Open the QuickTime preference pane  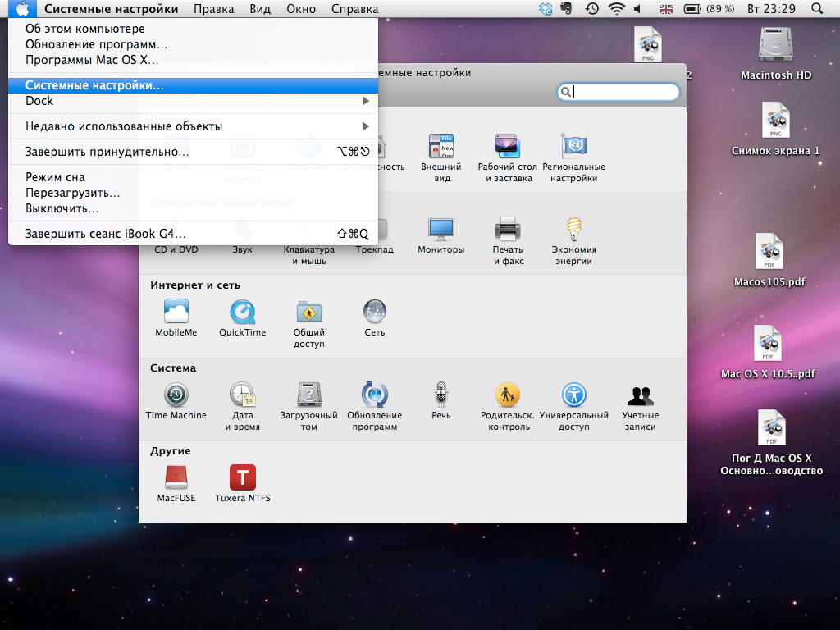coord(242,317)
